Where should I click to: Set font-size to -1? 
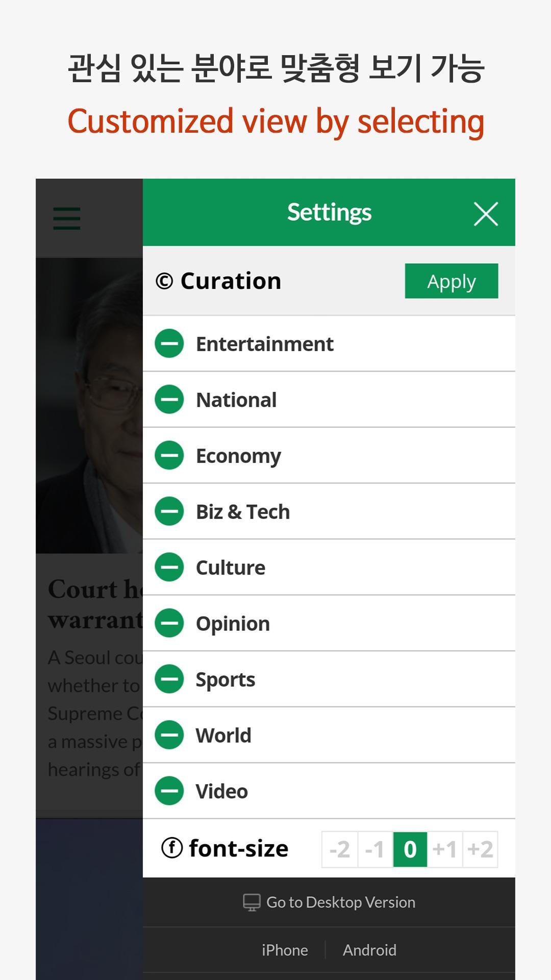click(x=375, y=849)
